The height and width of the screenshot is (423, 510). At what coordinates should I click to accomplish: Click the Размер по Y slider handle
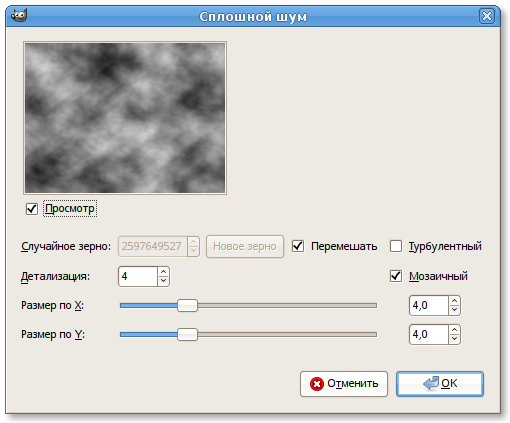[x=187, y=334]
